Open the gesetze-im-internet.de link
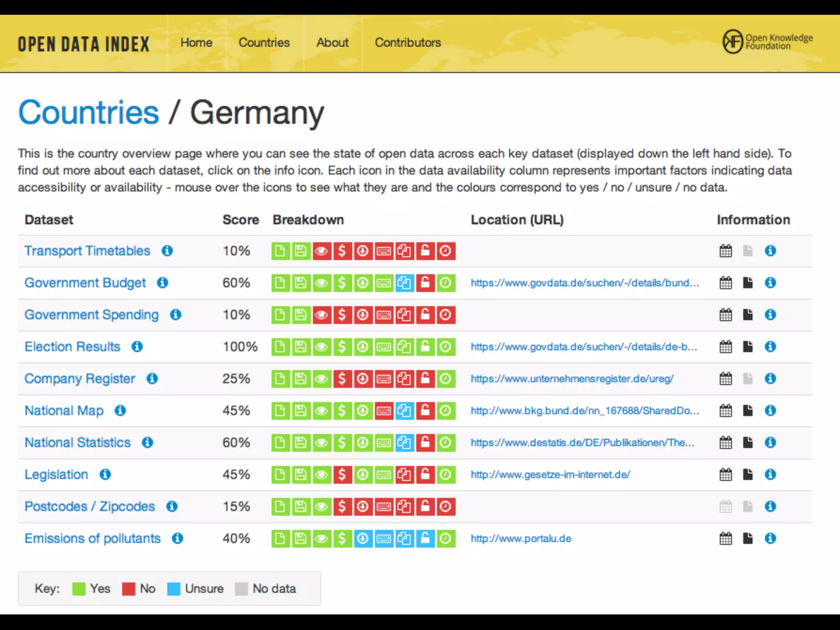The width and height of the screenshot is (840, 630). click(550, 475)
